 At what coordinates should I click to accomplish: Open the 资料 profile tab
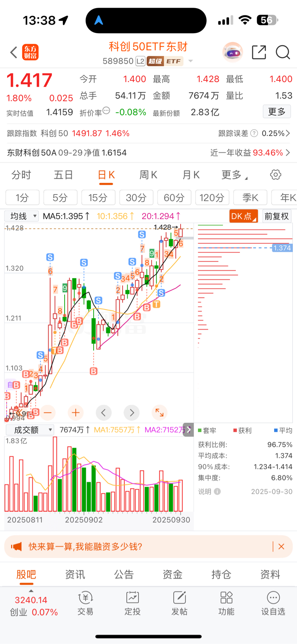click(x=270, y=575)
